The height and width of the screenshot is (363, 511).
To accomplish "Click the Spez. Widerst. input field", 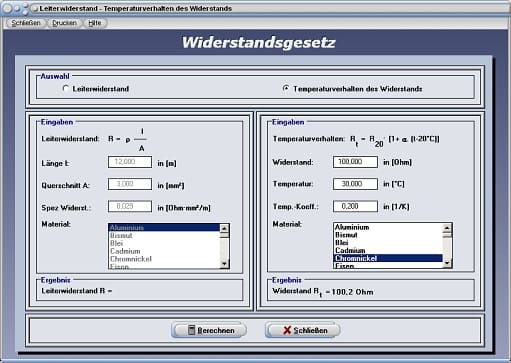I will pos(130,206).
